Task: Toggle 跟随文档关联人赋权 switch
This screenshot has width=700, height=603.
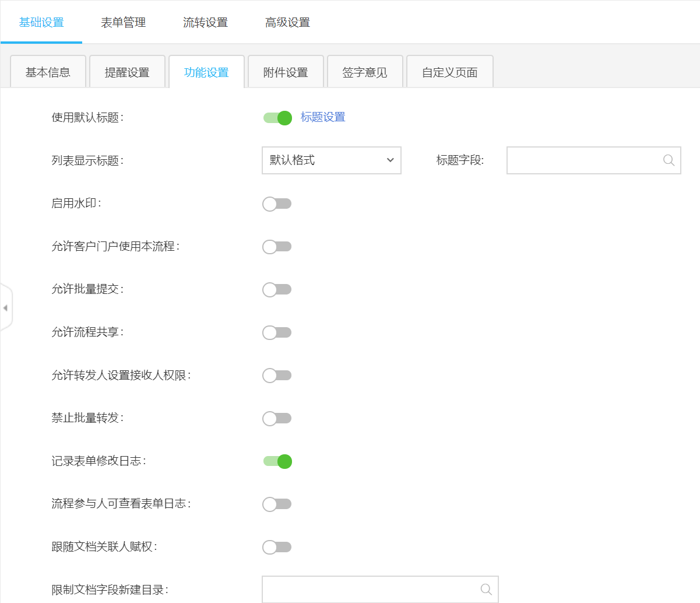Action: click(x=277, y=547)
